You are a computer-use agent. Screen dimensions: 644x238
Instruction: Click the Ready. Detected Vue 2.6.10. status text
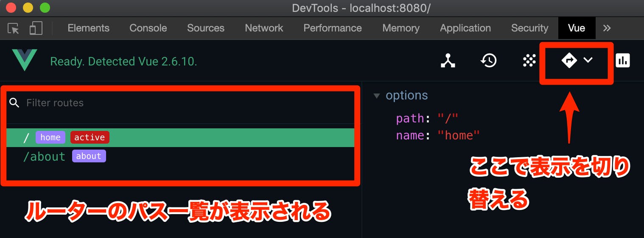tap(123, 61)
